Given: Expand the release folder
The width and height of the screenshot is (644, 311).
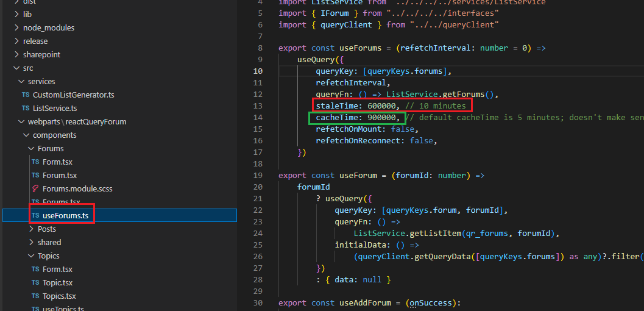Looking at the screenshot, I should point(17,41).
